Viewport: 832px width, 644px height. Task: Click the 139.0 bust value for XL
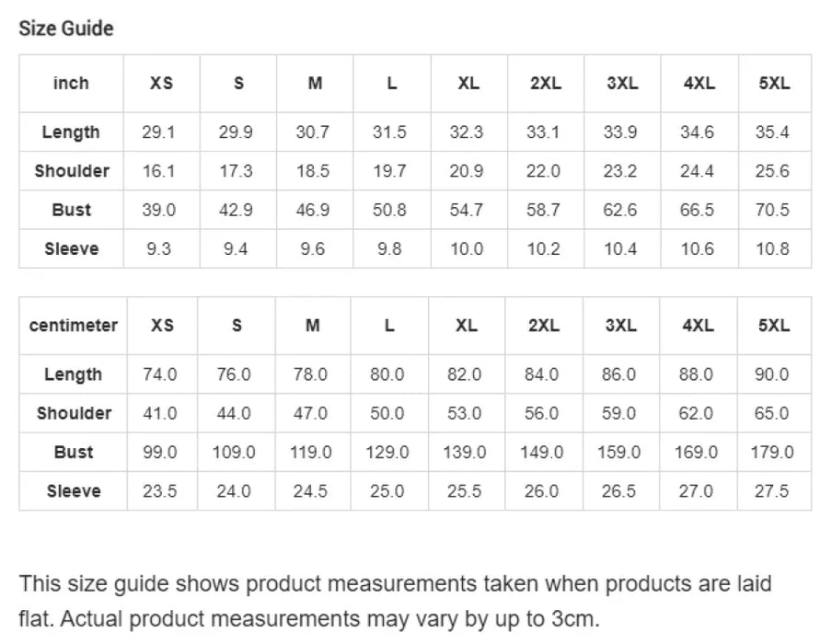tap(465, 452)
